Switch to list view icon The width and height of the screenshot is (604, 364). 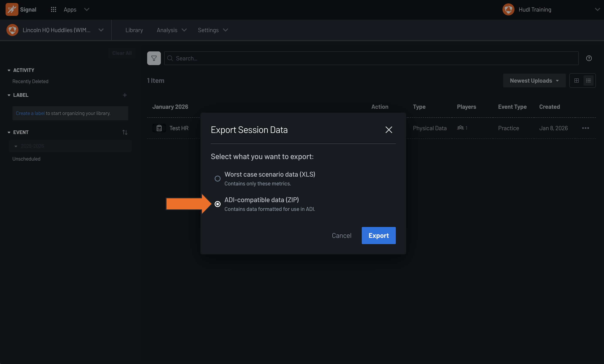pyautogui.click(x=589, y=80)
